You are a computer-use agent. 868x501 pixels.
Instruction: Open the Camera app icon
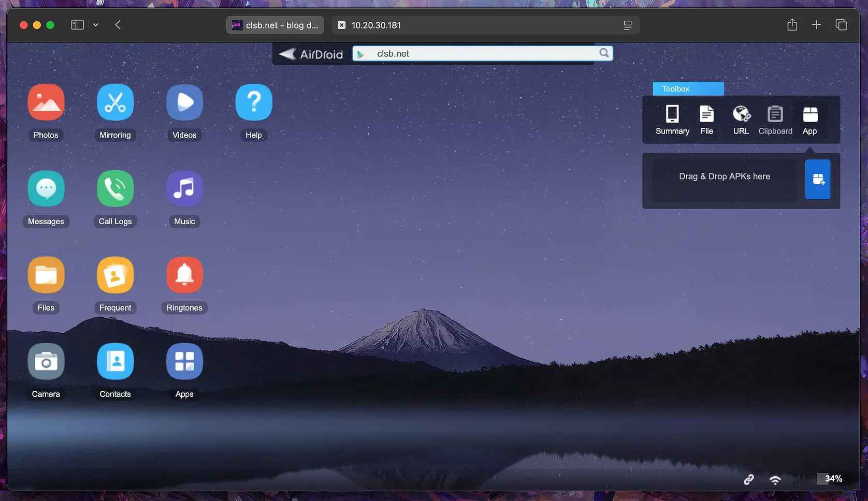(x=46, y=362)
